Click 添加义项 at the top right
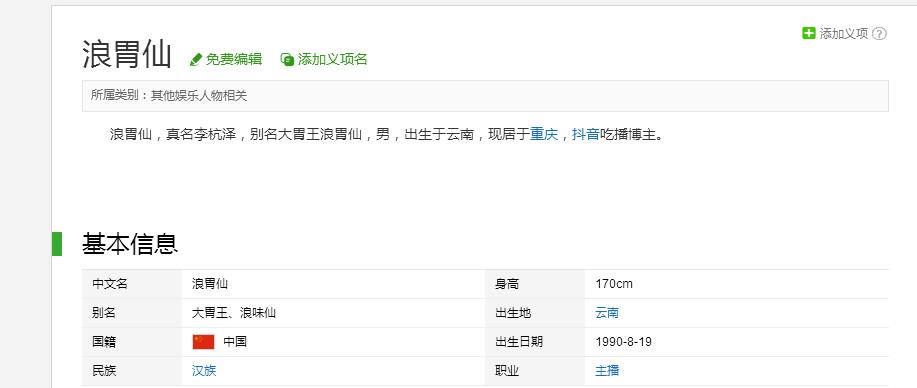917x388 pixels. pyautogui.click(x=843, y=33)
